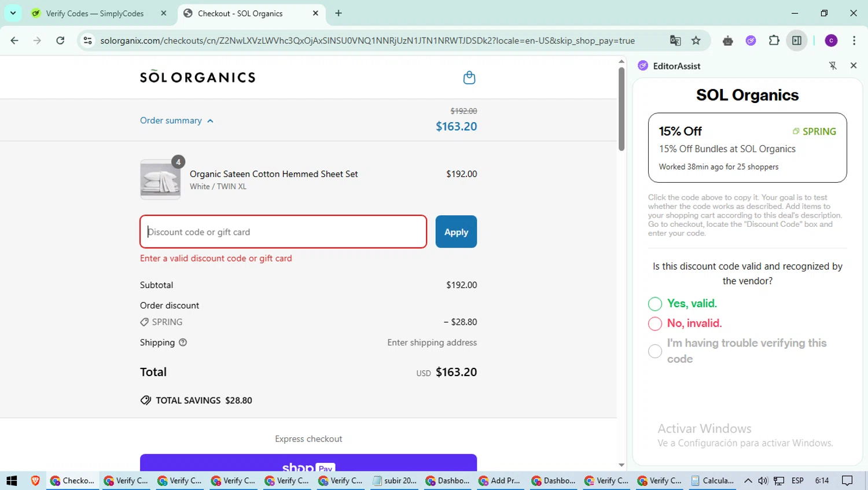Translate this page icon
The image size is (868, 490).
675,40
